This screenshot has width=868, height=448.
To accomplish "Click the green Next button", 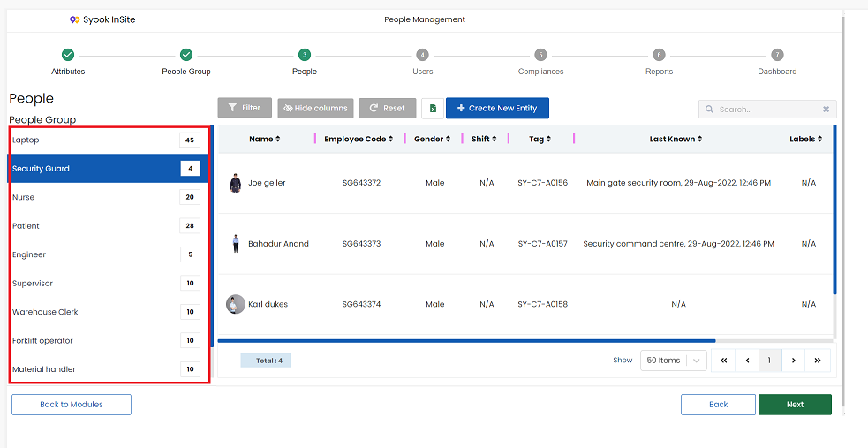I will pos(795,404).
